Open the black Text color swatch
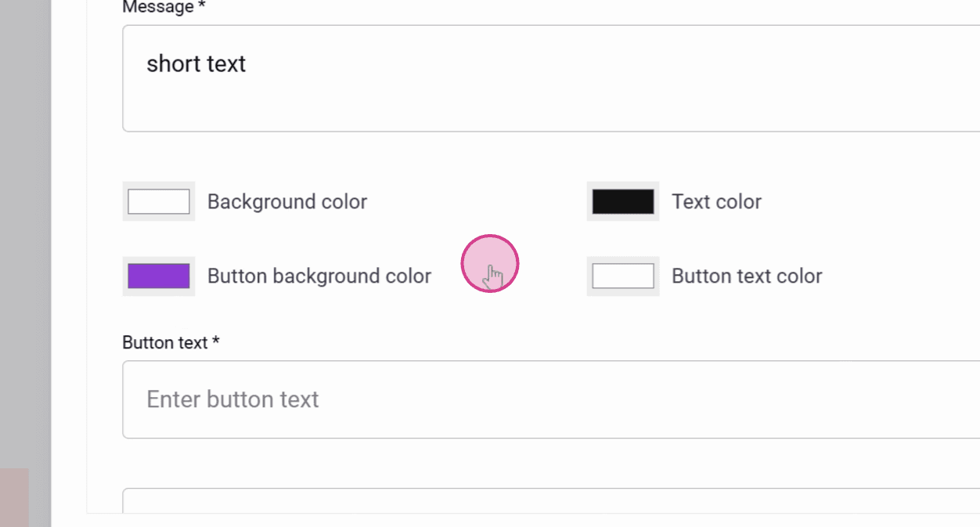 (x=623, y=201)
